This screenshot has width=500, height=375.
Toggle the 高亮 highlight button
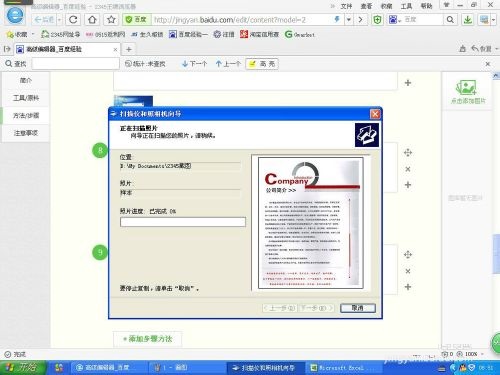coord(262,64)
